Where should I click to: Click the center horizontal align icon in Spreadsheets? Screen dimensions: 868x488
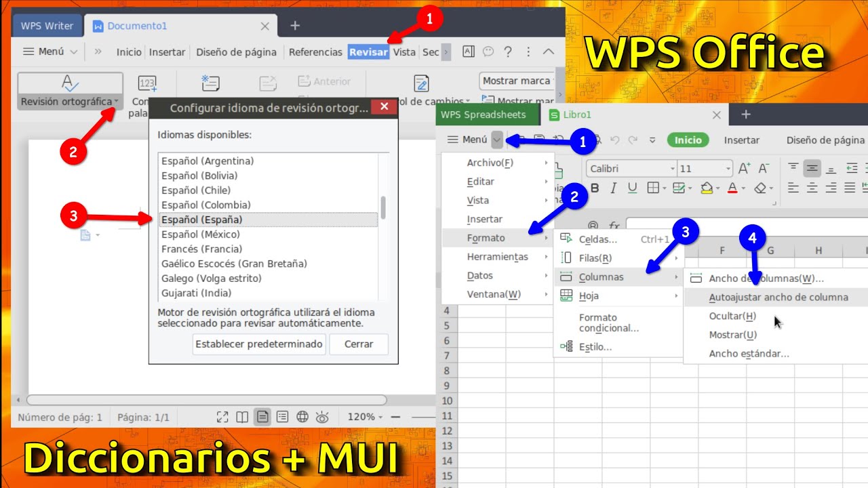[812, 188]
